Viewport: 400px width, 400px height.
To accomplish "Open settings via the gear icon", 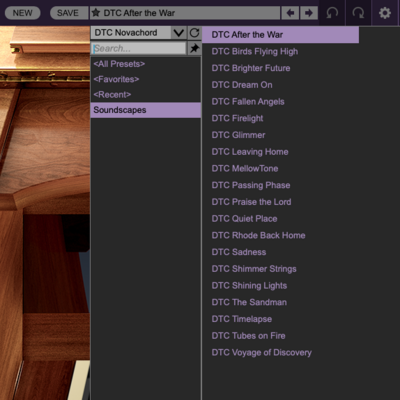I will [385, 13].
